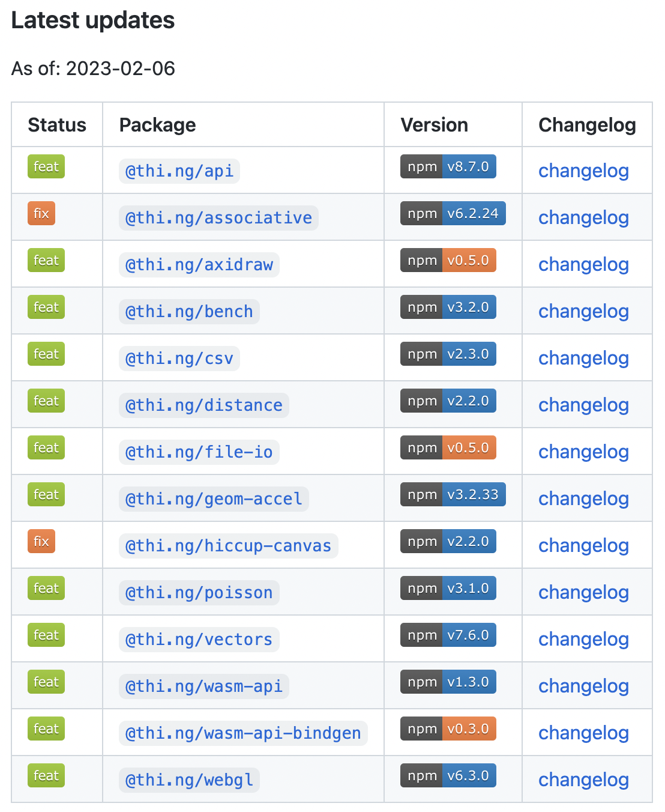Open the npm v6.2.24 badge for associative
The image size is (665, 812).
(x=453, y=214)
